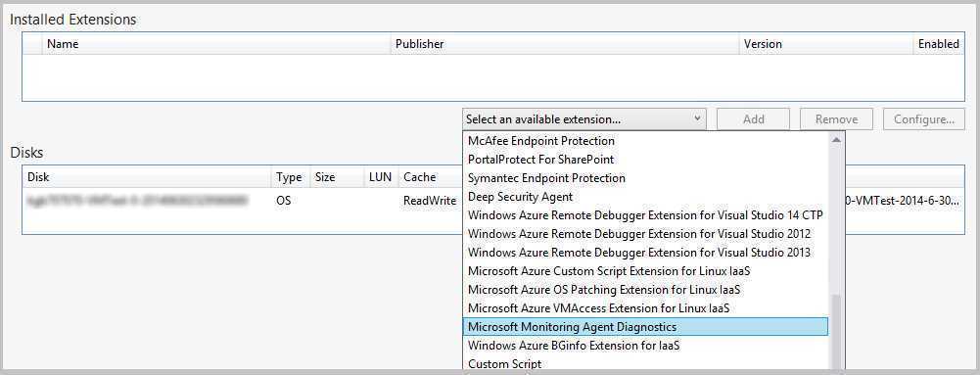Select McAfee Endpoint Protection from the list

pos(645,141)
